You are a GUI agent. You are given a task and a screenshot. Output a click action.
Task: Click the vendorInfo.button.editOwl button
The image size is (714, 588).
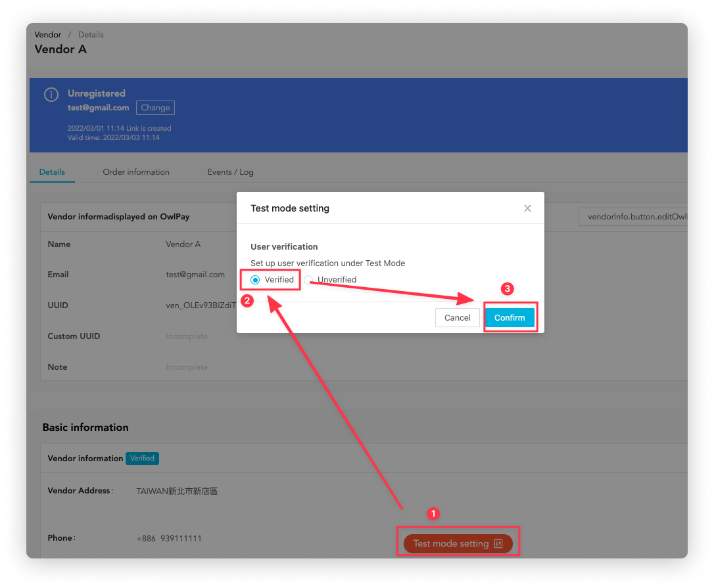(x=633, y=217)
